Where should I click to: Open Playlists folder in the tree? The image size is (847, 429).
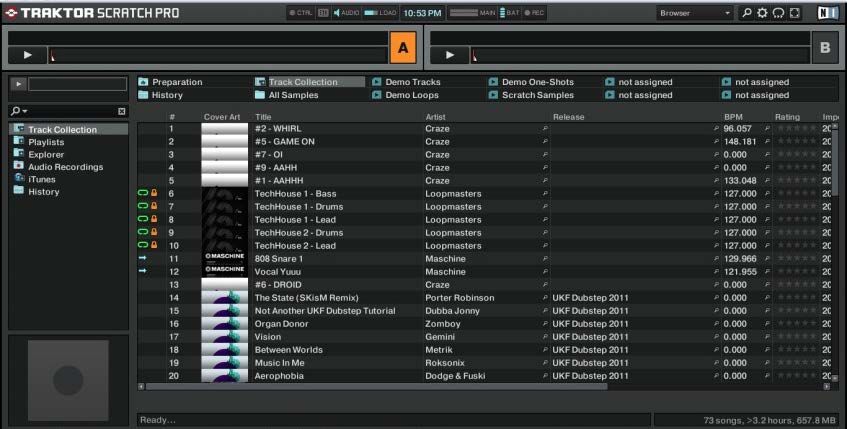pyautogui.click(x=46, y=142)
